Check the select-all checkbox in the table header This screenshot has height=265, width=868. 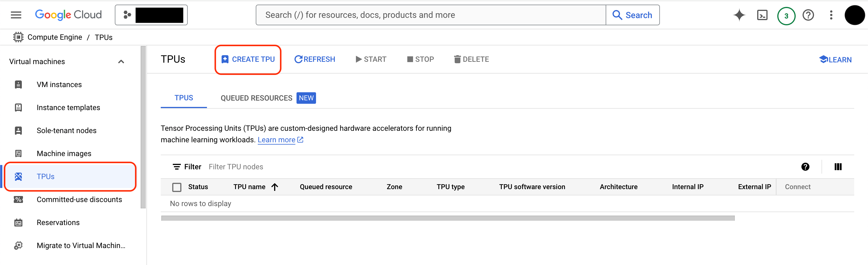click(177, 187)
